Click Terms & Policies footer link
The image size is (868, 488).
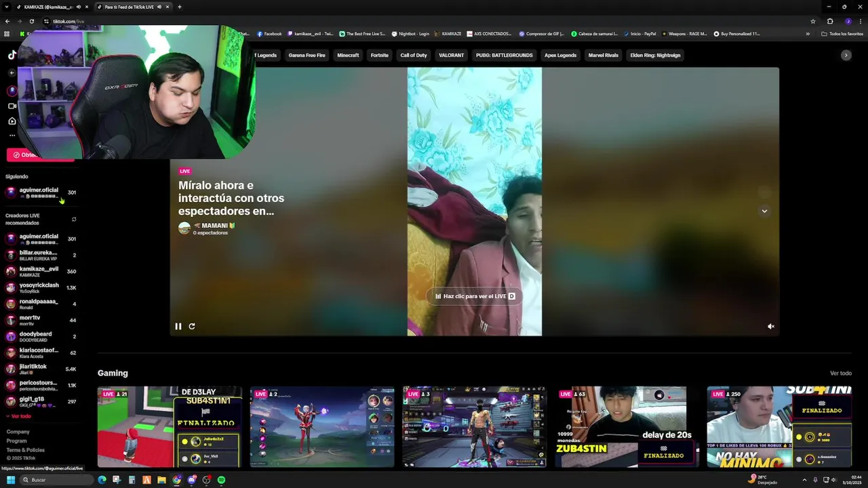pos(25,450)
